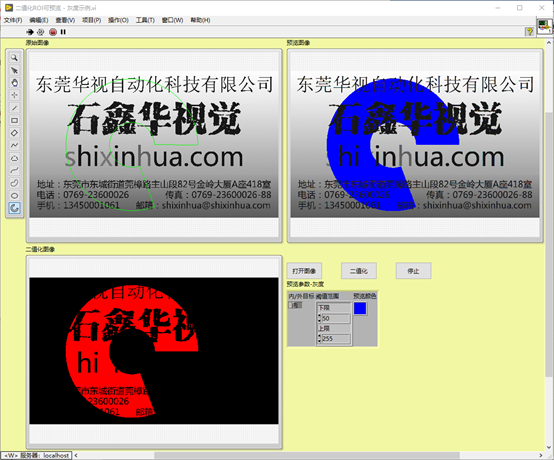
Task: Click the 原始图像 image display
Action: tap(154, 145)
